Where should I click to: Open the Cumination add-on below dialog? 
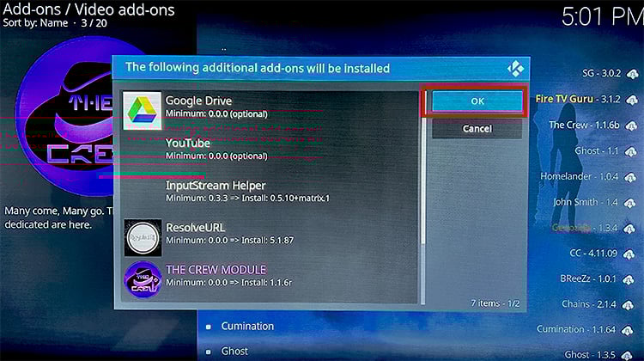(x=247, y=326)
